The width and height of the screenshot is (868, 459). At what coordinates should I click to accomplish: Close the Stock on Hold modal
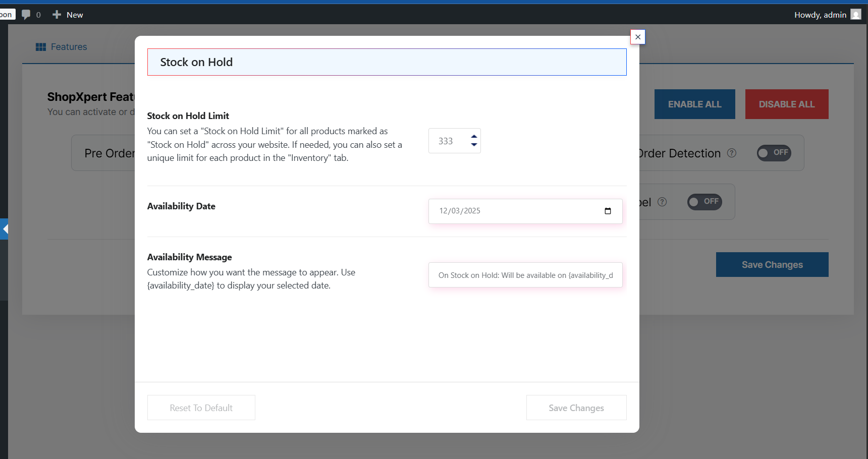pyautogui.click(x=638, y=37)
